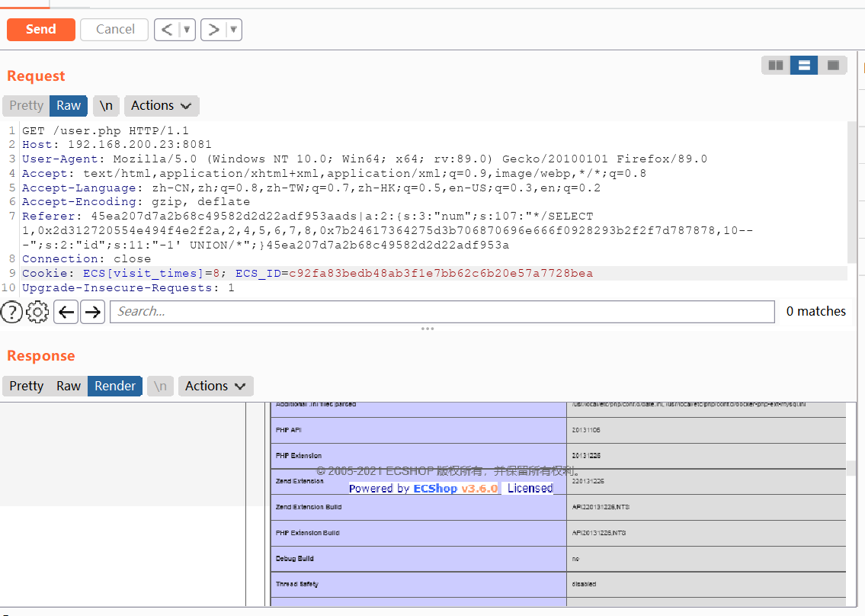Click the Referer header line
865x616 pixels.
387,230
